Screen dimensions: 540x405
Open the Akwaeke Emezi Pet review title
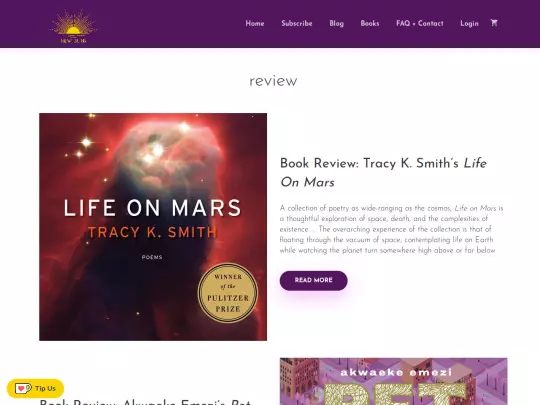(x=145, y=402)
